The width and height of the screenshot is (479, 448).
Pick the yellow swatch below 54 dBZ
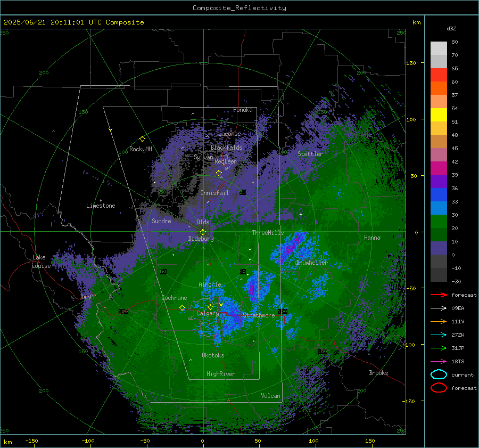click(x=439, y=115)
